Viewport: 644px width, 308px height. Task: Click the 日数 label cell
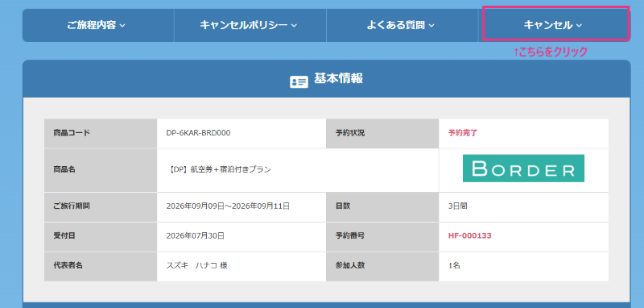click(382, 207)
